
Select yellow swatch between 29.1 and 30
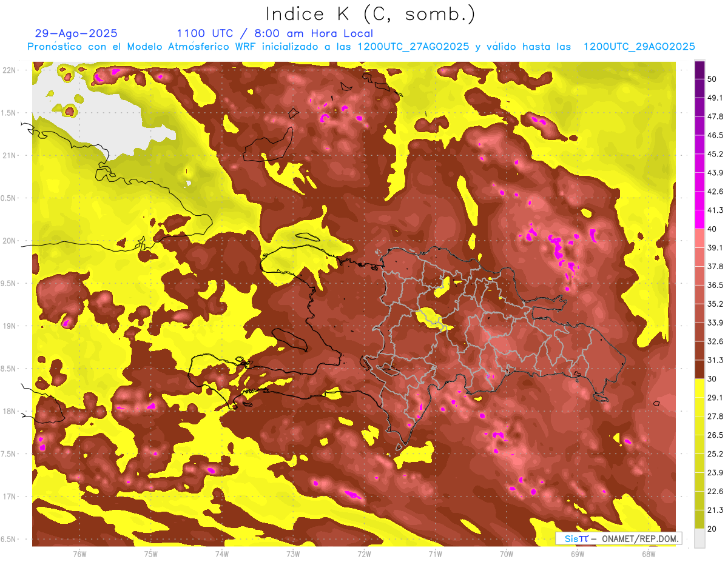(699, 388)
